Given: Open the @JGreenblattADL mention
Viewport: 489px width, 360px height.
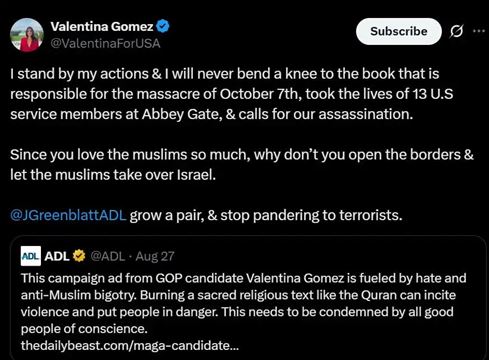Looking at the screenshot, I should pyautogui.click(x=68, y=215).
